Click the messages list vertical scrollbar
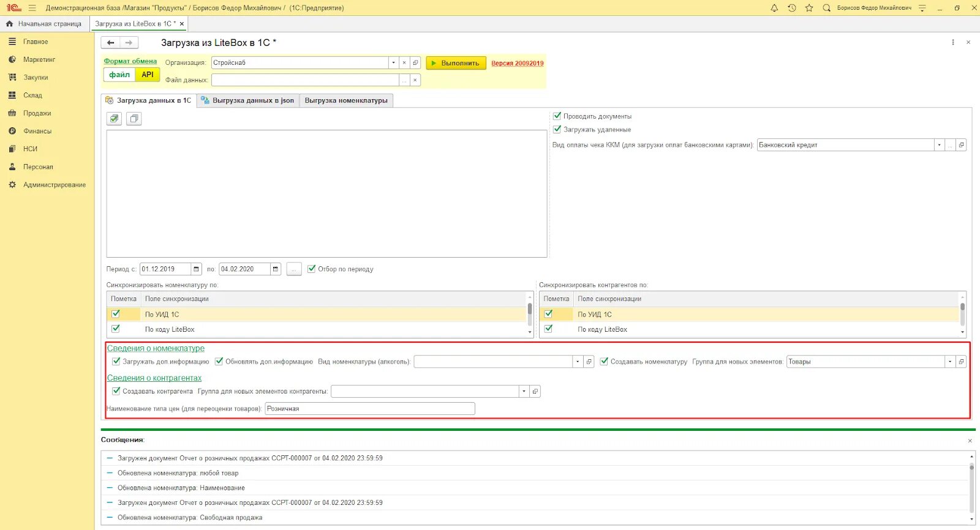The image size is (980, 530). tap(971, 487)
